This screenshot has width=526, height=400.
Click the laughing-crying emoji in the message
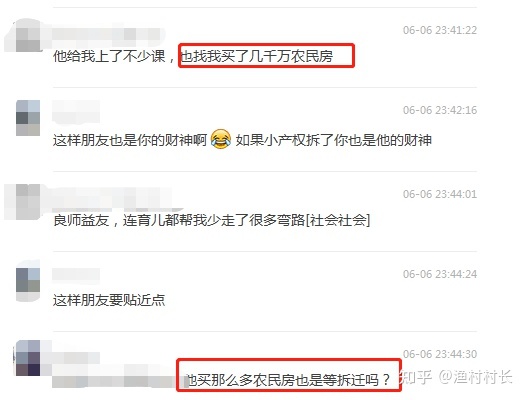(x=221, y=139)
